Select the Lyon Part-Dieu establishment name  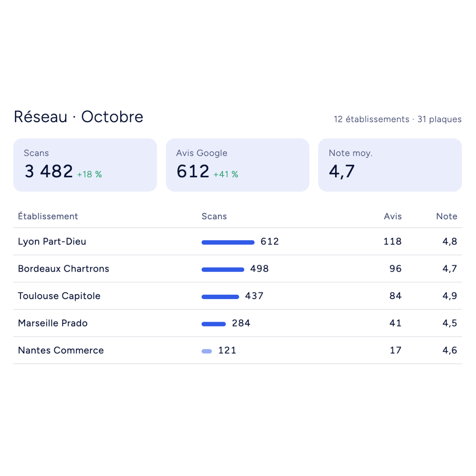tap(52, 242)
